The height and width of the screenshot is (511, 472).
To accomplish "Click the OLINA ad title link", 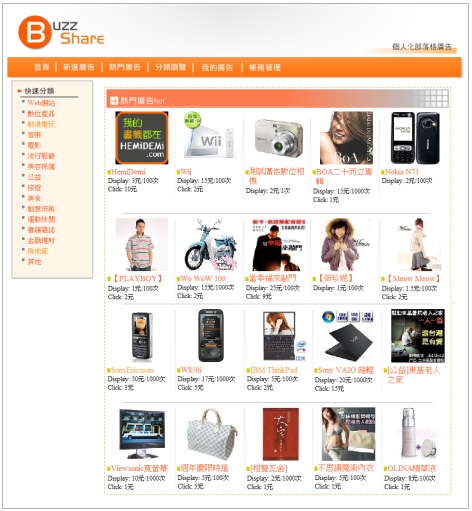I will coord(411,468).
